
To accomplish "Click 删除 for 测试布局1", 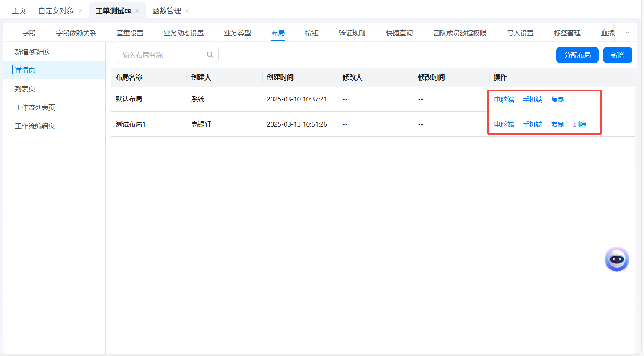I will pyautogui.click(x=580, y=124).
